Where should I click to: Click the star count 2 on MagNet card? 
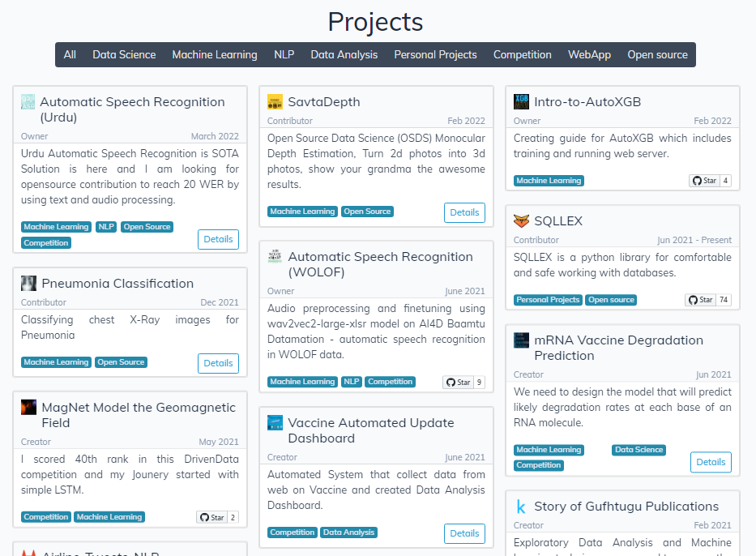coord(233,517)
